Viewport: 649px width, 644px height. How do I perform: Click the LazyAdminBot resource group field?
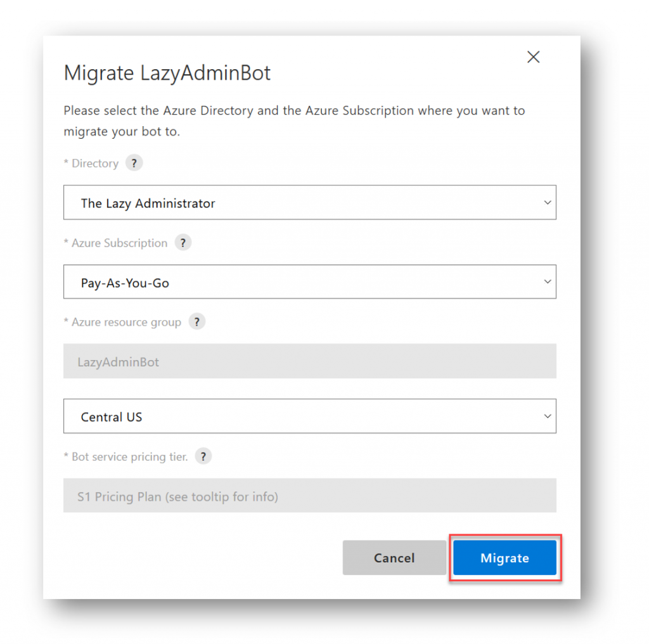(x=309, y=361)
